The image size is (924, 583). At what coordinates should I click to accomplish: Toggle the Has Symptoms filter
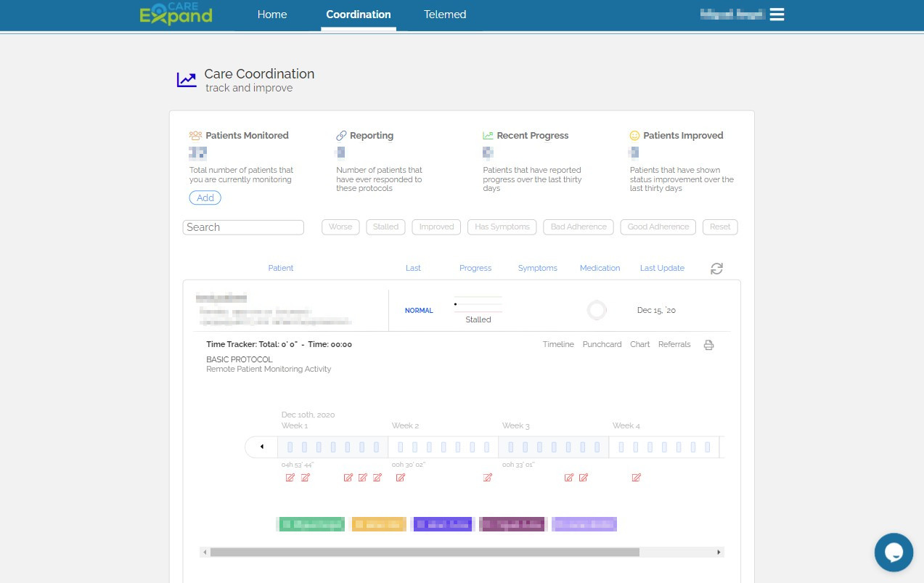502,227
